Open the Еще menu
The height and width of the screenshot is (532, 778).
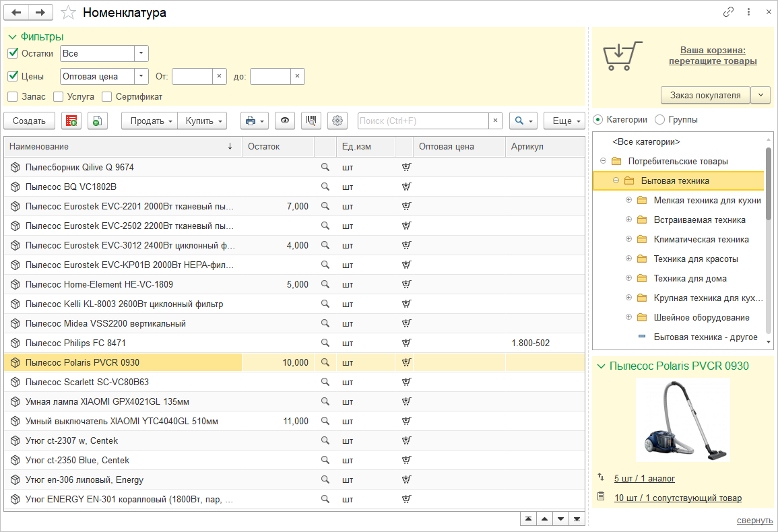click(x=564, y=121)
